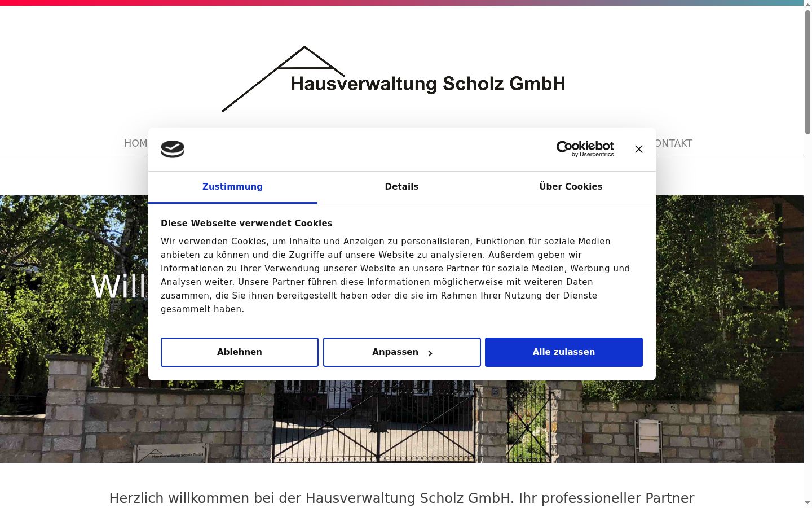This screenshot has height=508, width=812.
Task: Switch to the Details tab
Action: pos(401,187)
